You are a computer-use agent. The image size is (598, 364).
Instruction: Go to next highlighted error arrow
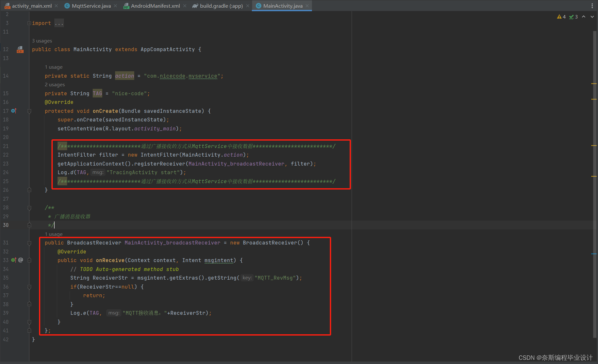tap(592, 17)
